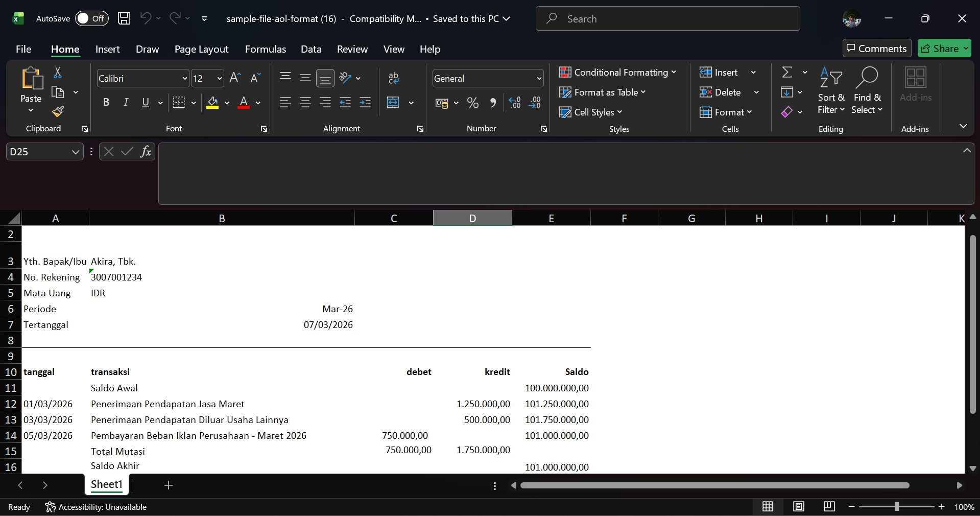Click the Share button
Viewport: 980px width, 516px height.
944,49
